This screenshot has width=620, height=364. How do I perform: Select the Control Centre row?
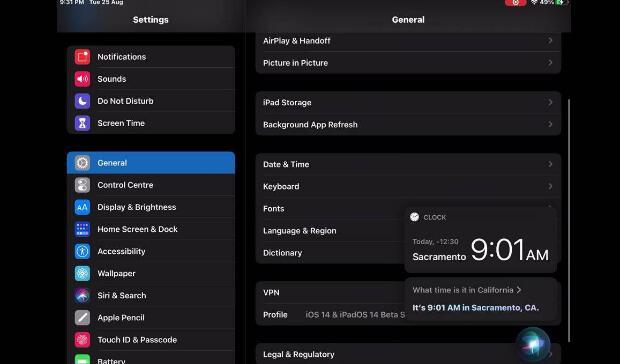pyautogui.click(x=151, y=185)
